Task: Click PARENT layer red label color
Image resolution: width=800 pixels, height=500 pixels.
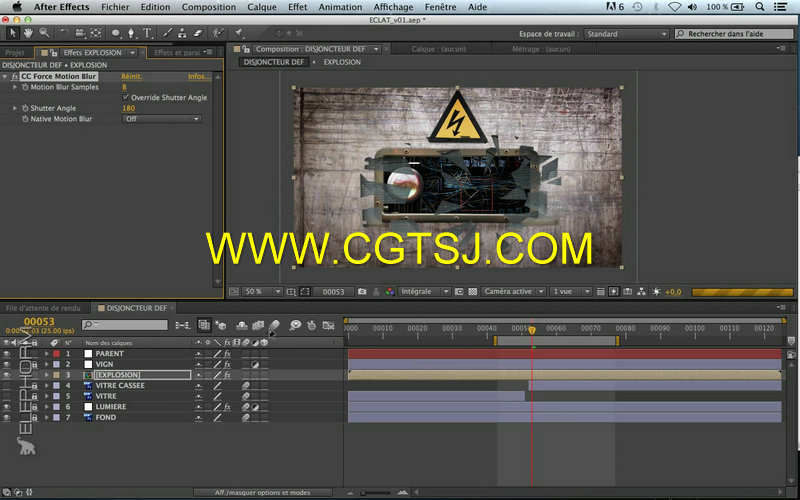Action: coord(57,353)
